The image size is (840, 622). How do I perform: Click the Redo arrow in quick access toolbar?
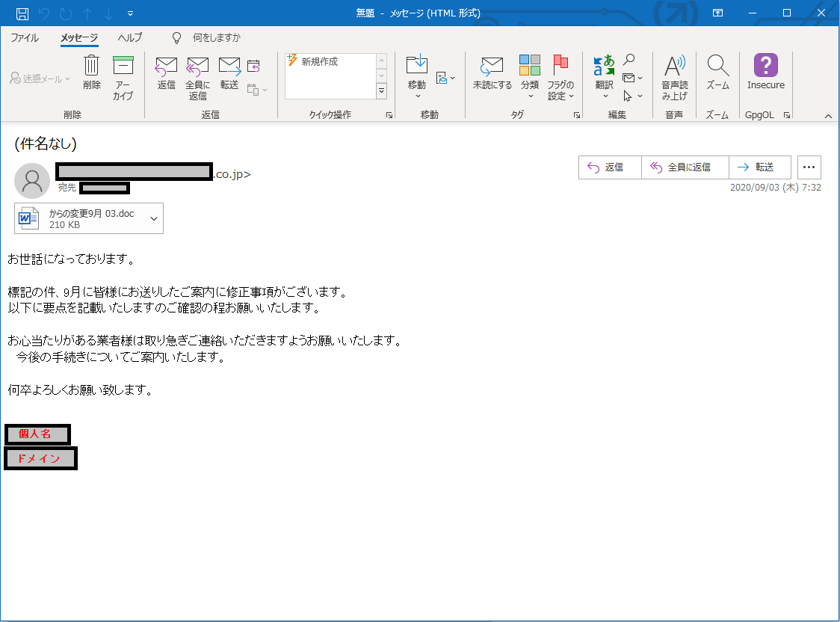[x=65, y=13]
